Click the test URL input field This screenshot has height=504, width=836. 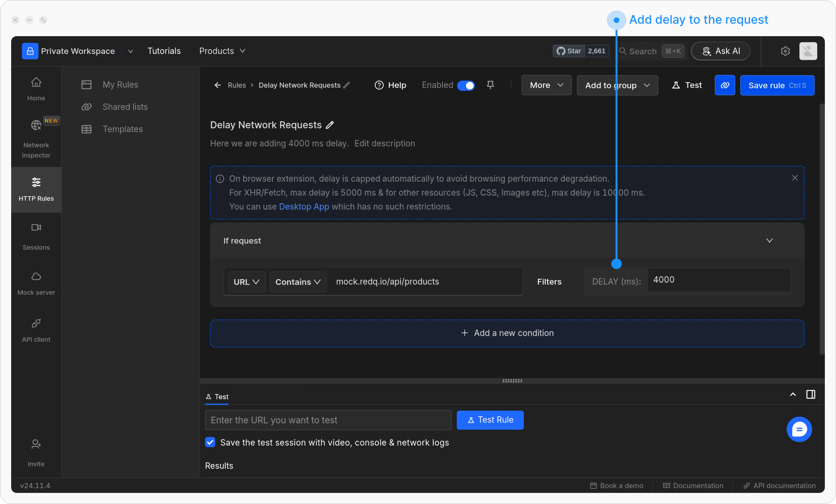coord(328,420)
